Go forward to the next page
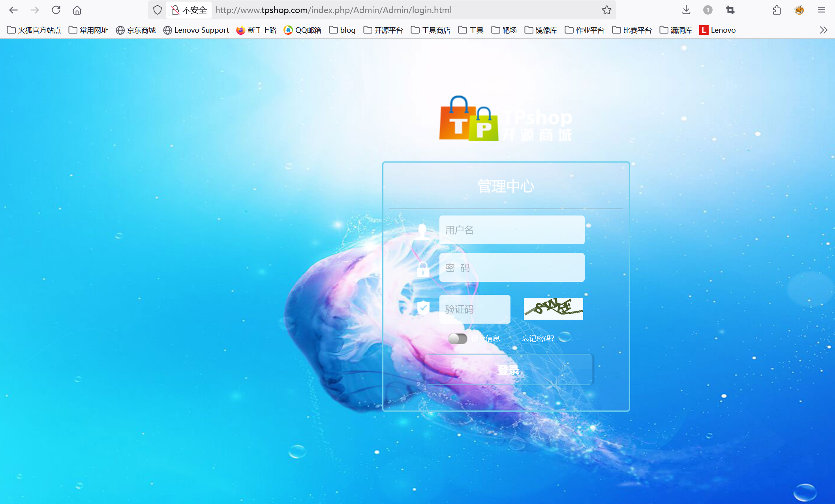 coord(35,10)
